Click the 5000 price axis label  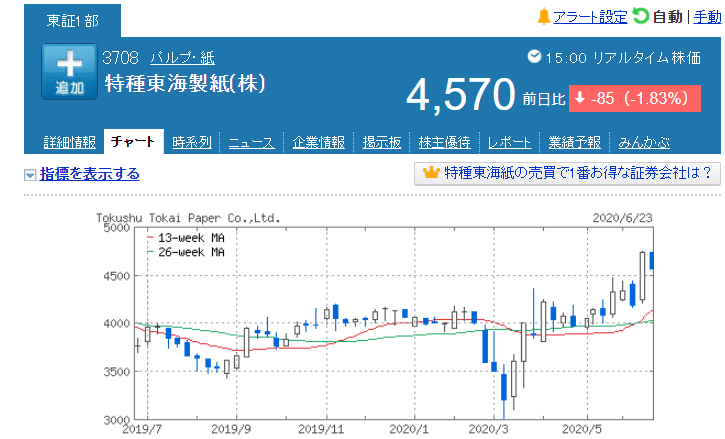tap(117, 228)
